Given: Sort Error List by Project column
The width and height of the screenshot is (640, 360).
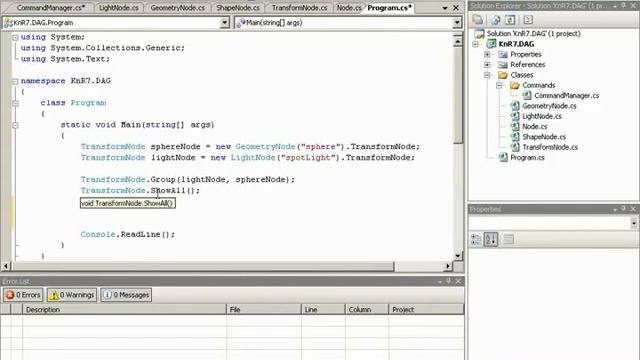Looking at the screenshot, I should tap(426, 309).
